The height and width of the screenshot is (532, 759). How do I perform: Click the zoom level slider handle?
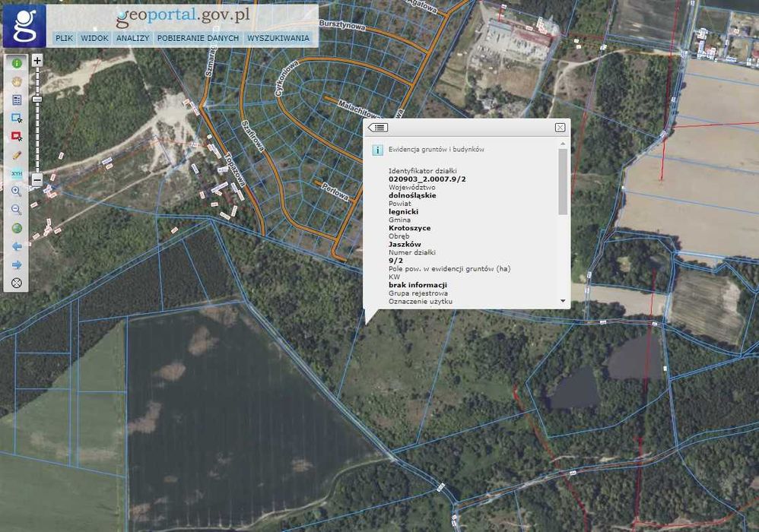click(37, 99)
